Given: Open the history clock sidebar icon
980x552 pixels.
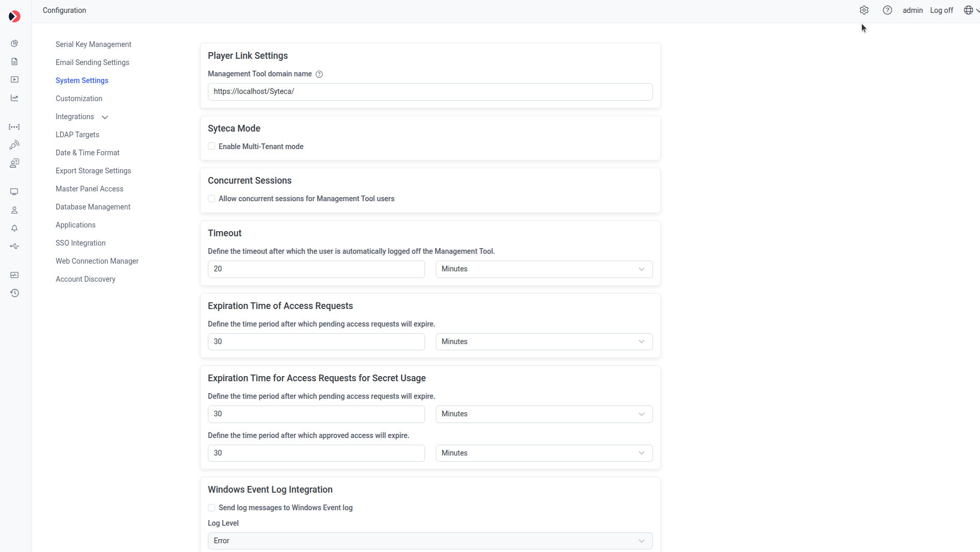Looking at the screenshot, I should (x=14, y=293).
